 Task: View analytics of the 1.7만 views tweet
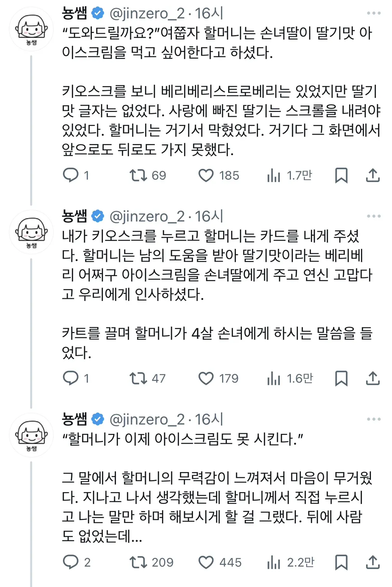tap(274, 175)
